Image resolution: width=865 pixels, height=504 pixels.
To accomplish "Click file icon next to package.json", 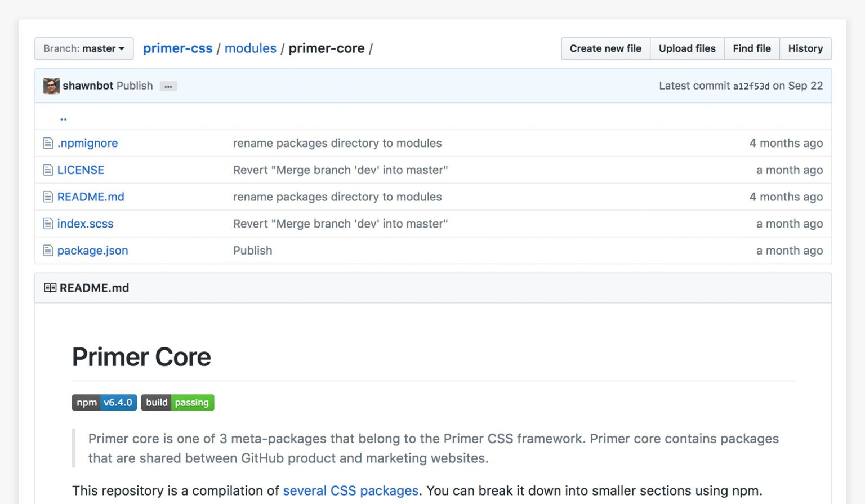I will point(48,251).
